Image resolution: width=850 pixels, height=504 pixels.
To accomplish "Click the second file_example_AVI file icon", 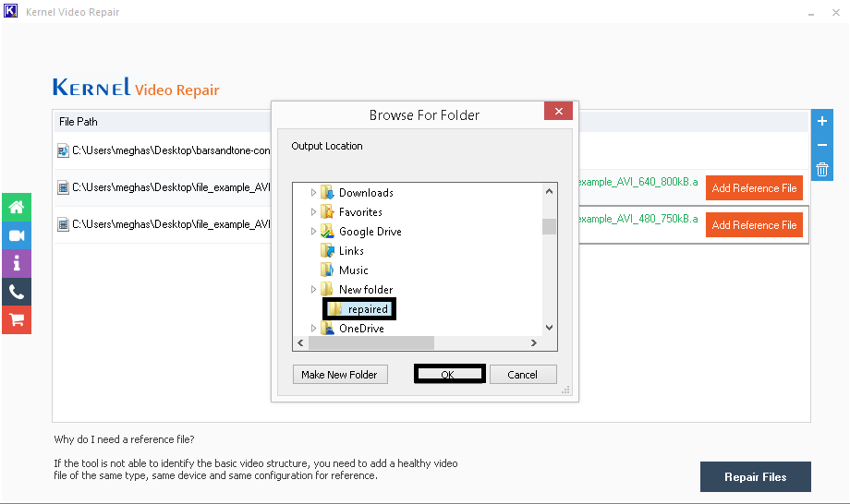I will pyautogui.click(x=63, y=224).
